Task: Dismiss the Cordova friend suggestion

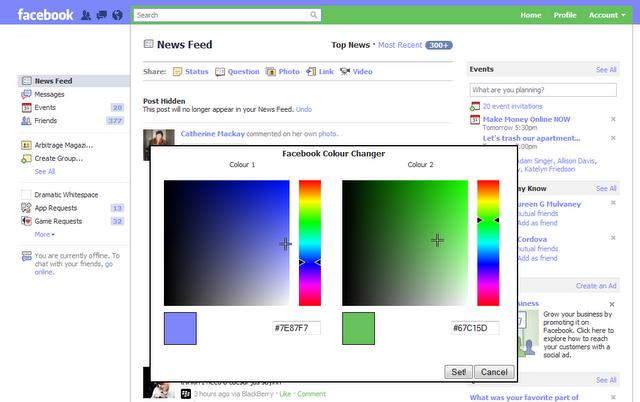Action: [613, 238]
